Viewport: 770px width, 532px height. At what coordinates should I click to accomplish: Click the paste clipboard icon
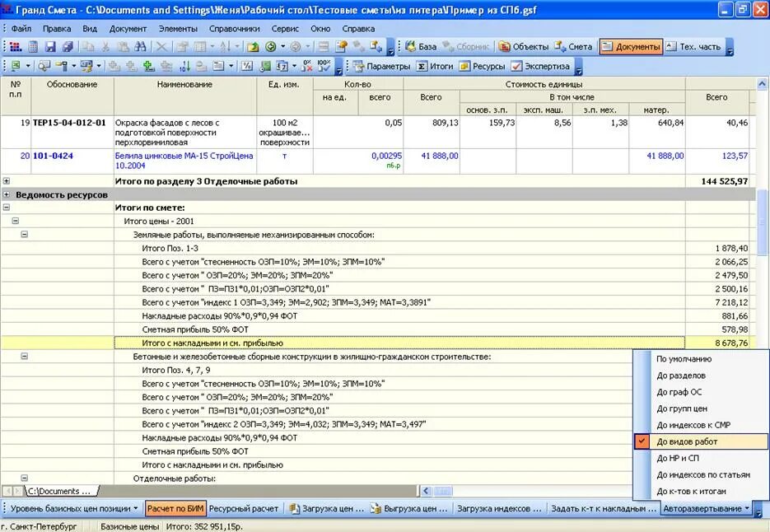124,47
